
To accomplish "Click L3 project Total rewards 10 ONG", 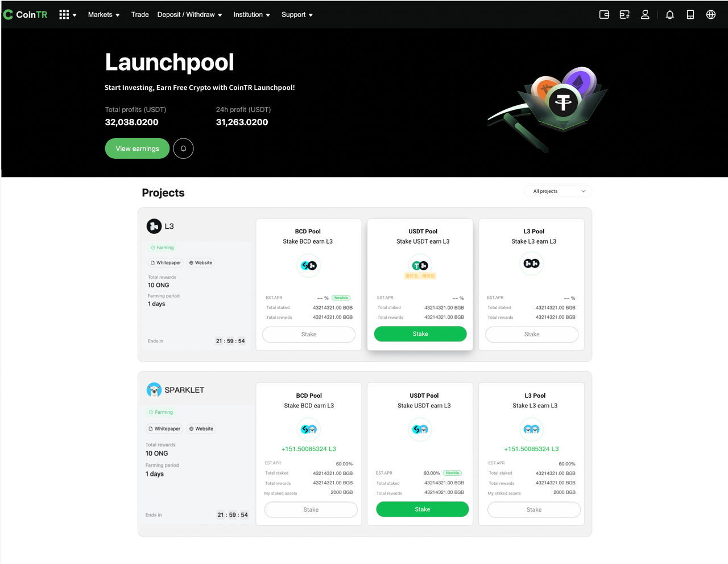I will pos(159,285).
